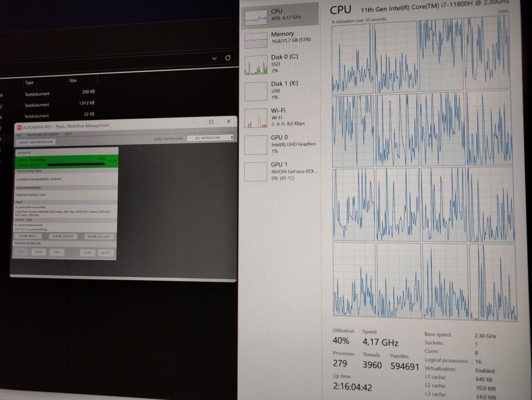Select GPU 0 Intel UHD Graphics
Screen dimensions: 532x400
255,144
